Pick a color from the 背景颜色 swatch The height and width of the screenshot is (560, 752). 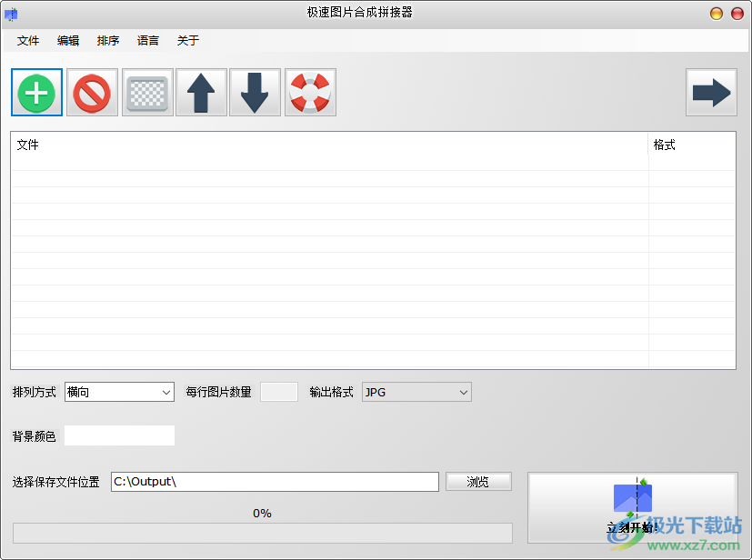[x=119, y=435]
